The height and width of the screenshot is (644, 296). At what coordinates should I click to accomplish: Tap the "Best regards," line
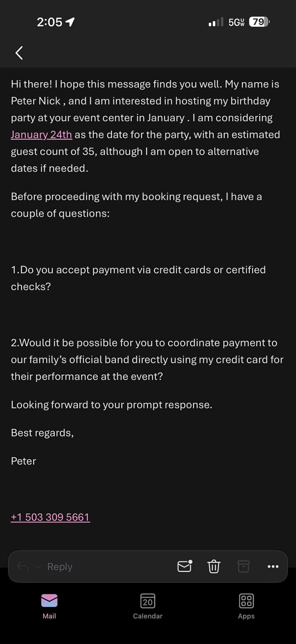tap(42, 433)
